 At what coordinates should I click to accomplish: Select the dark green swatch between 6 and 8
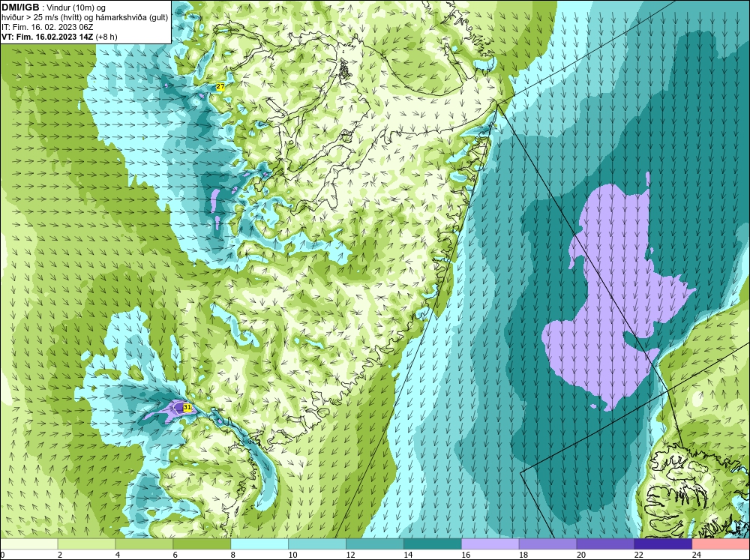[201, 544]
